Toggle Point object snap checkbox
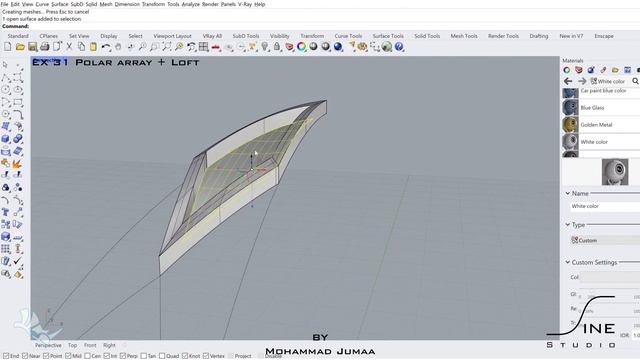This screenshot has width=640, height=360. (x=46, y=356)
